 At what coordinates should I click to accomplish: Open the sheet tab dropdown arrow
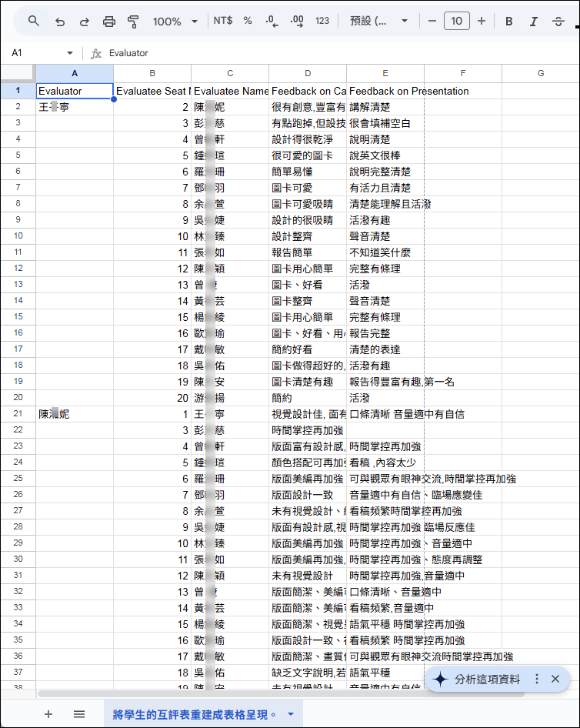(291, 715)
